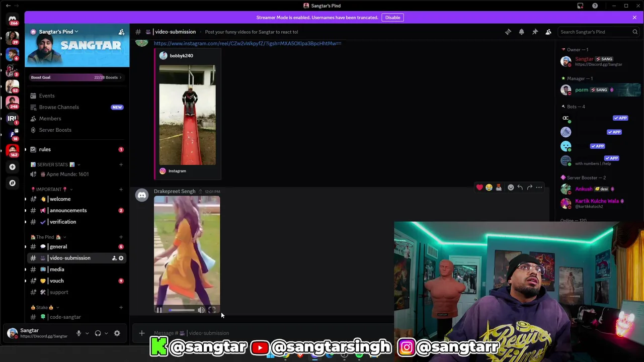Collapse the Stake category

(44, 307)
